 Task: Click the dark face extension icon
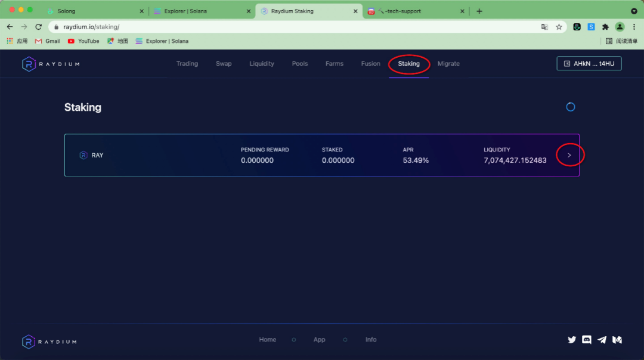(577, 27)
